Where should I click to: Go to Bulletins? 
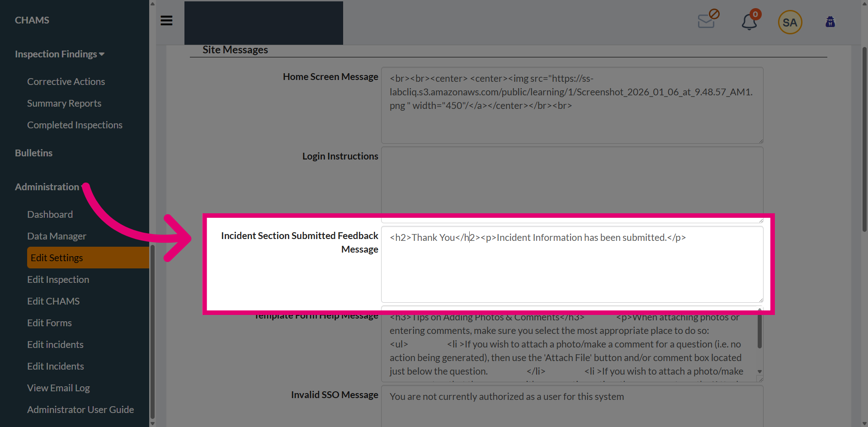click(34, 153)
